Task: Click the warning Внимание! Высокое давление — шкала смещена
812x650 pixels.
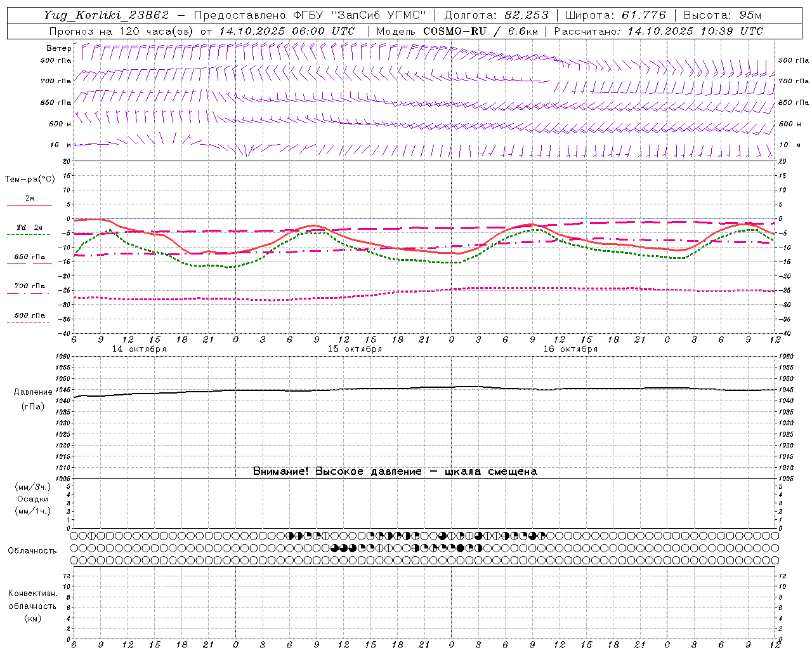Action: point(395,472)
